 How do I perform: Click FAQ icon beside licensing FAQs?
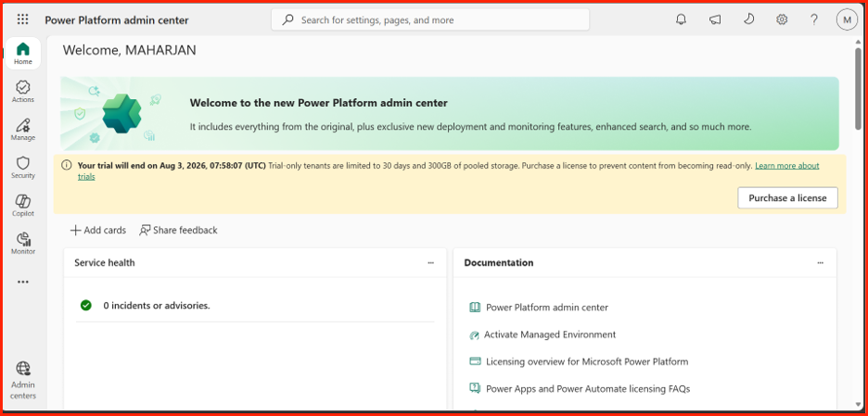475,388
